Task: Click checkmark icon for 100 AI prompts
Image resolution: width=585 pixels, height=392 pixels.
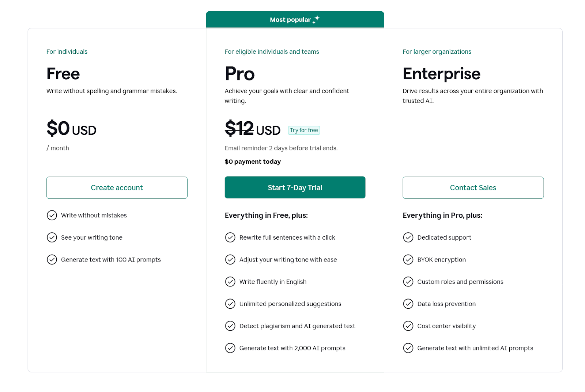Action: pyautogui.click(x=52, y=259)
